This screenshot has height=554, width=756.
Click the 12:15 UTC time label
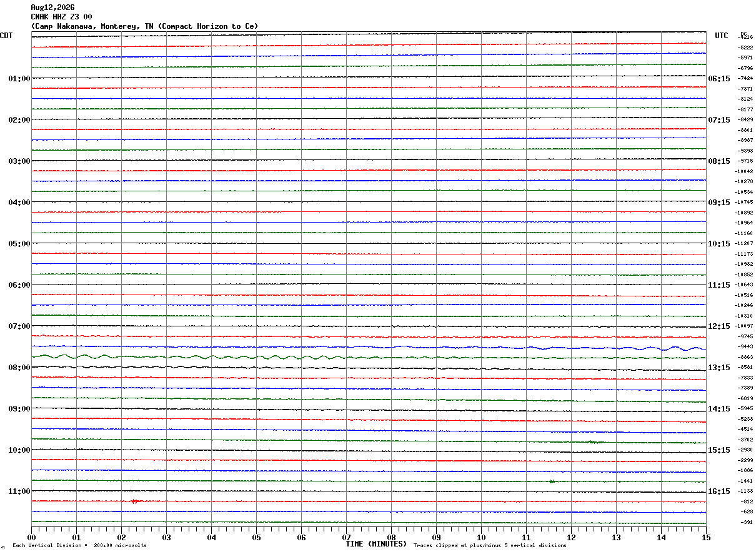(x=719, y=326)
